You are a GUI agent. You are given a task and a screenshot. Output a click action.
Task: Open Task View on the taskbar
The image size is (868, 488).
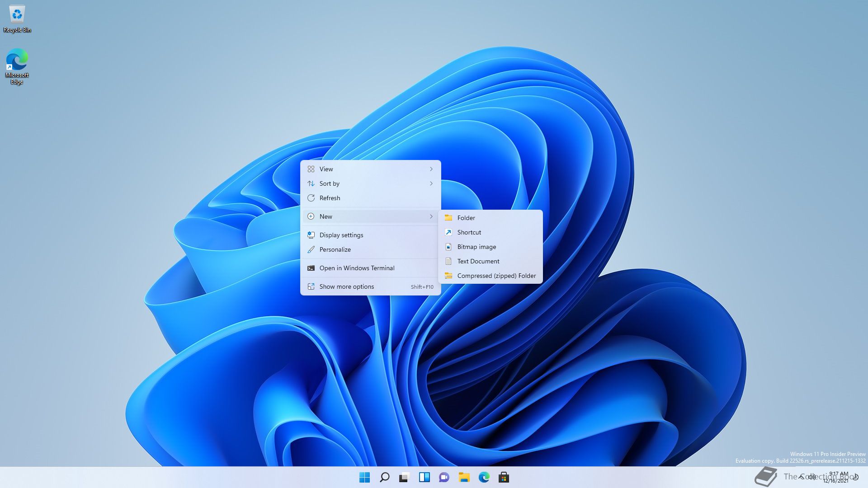click(x=404, y=477)
